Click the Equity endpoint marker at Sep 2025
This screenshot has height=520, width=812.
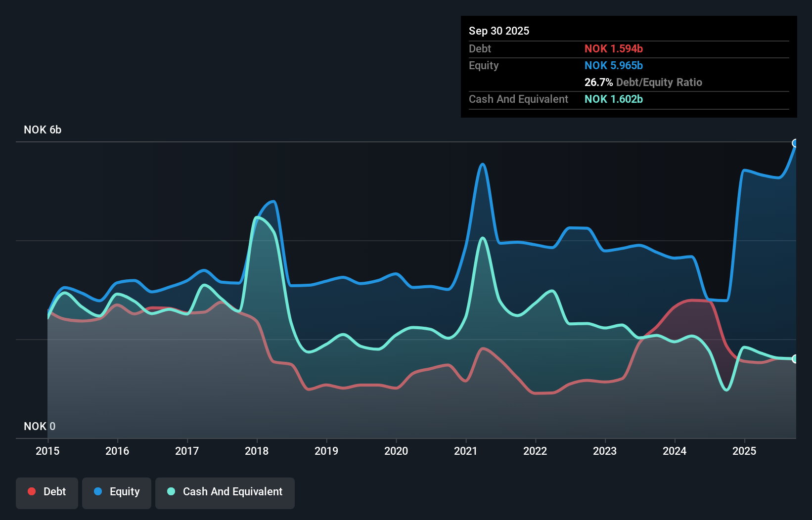point(795,143)
